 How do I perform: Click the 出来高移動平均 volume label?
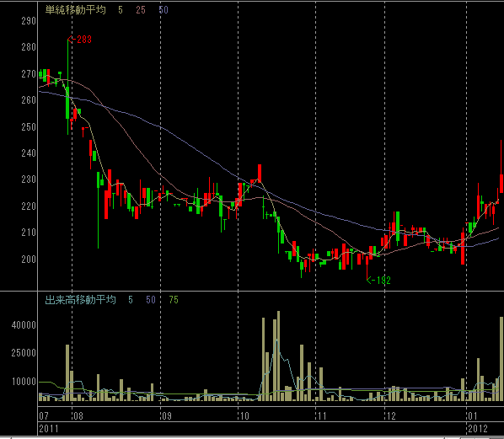80,300
